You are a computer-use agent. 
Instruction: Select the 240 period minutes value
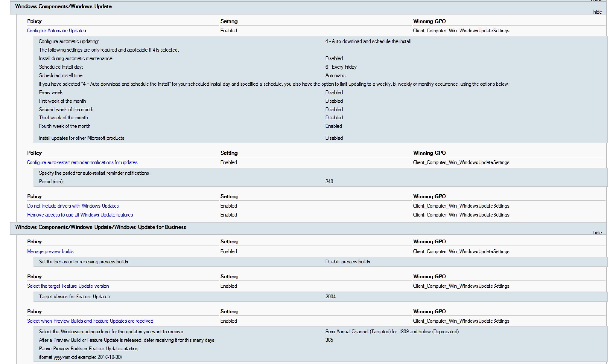329,182
